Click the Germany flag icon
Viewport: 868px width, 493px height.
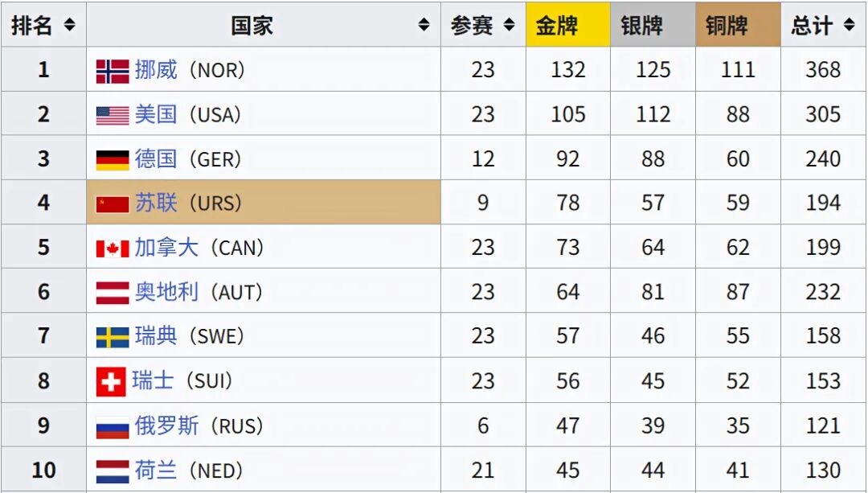[113, 159]
